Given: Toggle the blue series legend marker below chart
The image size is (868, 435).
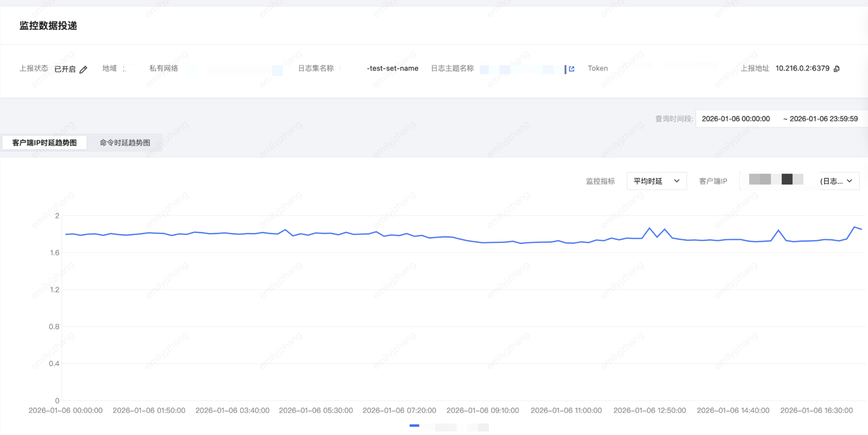Looking at the screenshot, I should pyautogui.click(x=414, y=426).
